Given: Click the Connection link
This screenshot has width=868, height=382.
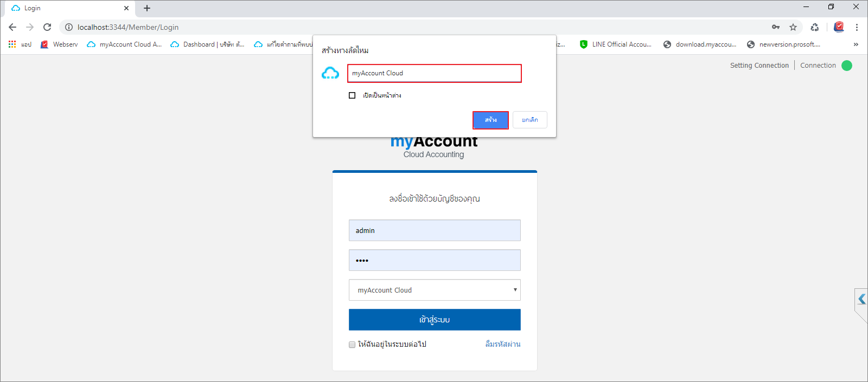Looking at the screenshot, I should pyautogui.click(x=818, y=66).
